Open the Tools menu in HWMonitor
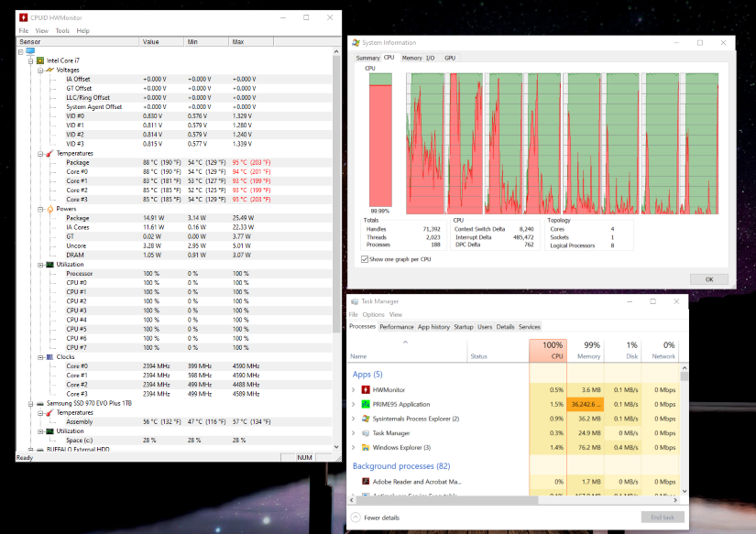The width and height of the screenshot is (756, 534). point(62,31)
